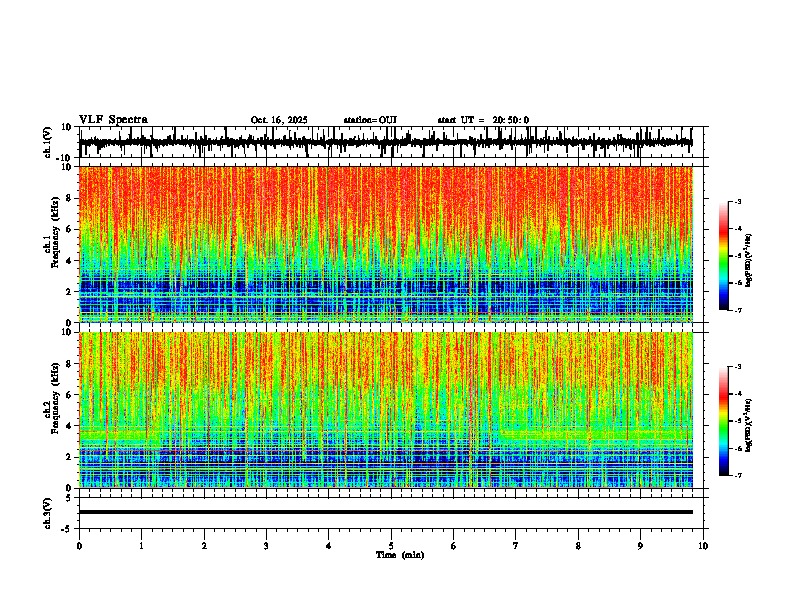Click the '-3' tick on ch.2 color bar
This screenshot has width=792, height=612.
pos(738,367)
